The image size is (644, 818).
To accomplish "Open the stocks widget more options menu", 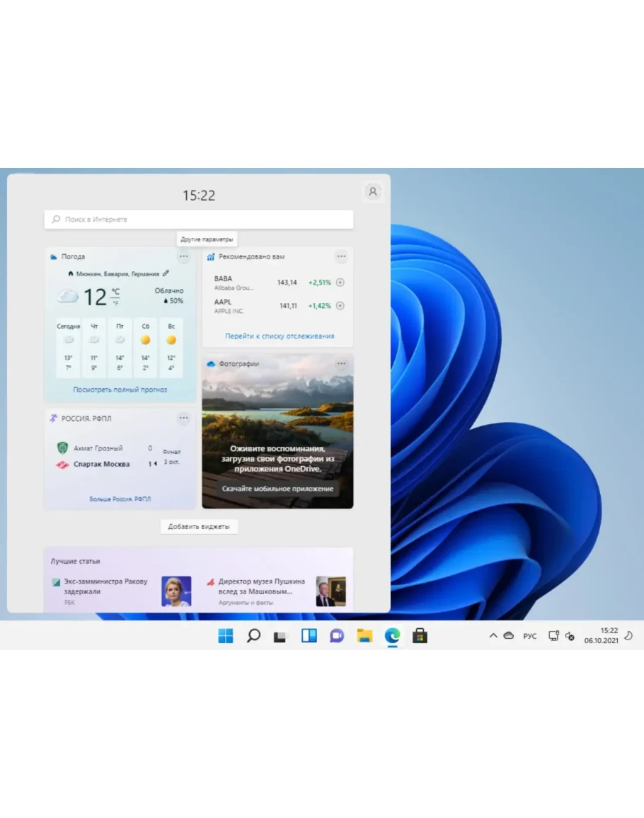I will [342, 256].
